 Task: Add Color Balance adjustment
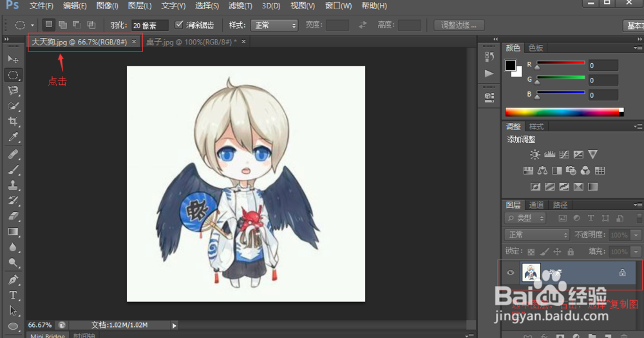(542, 171)
